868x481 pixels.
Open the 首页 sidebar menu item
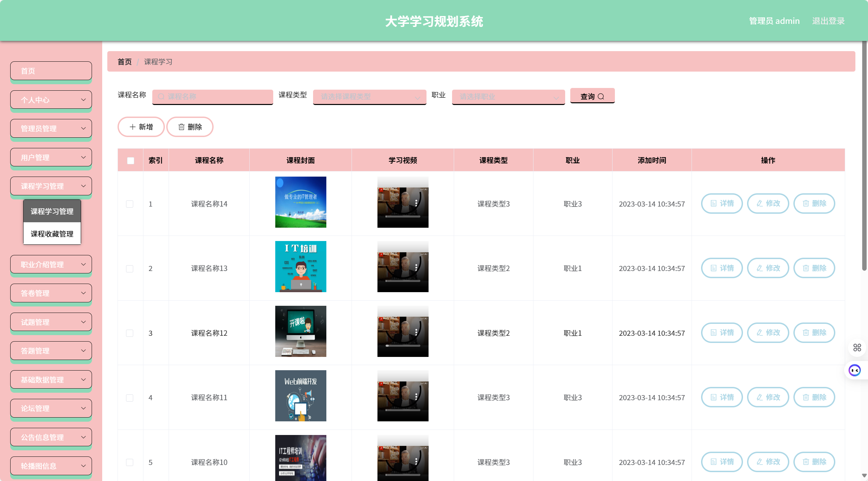pyautogui.click(x=51, y=71)
